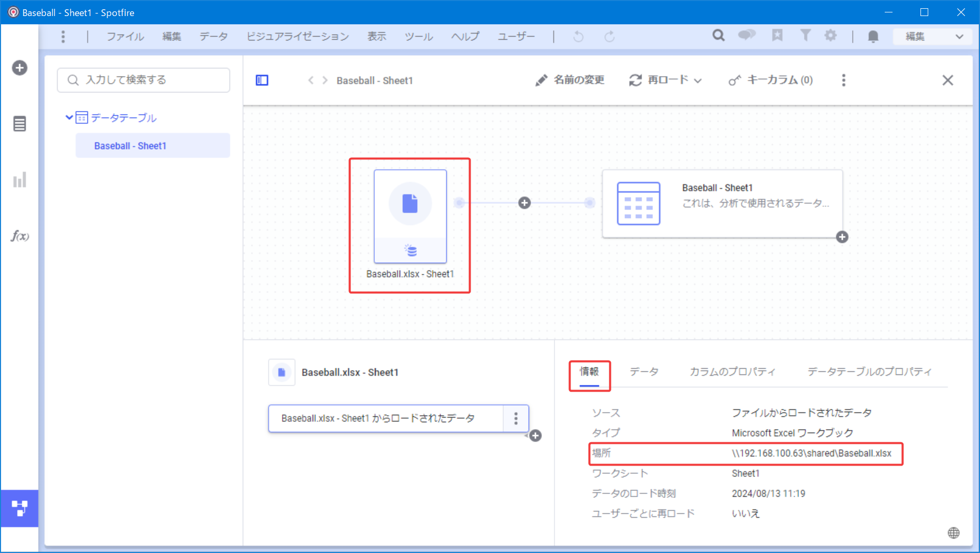
Task: Open the search magnifier in top toolbar
Action: tap(719, 36)
